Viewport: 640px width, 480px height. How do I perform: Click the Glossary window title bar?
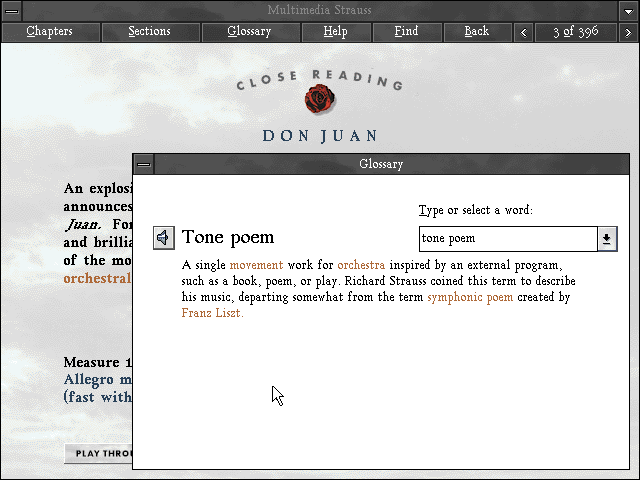point(391,164)
